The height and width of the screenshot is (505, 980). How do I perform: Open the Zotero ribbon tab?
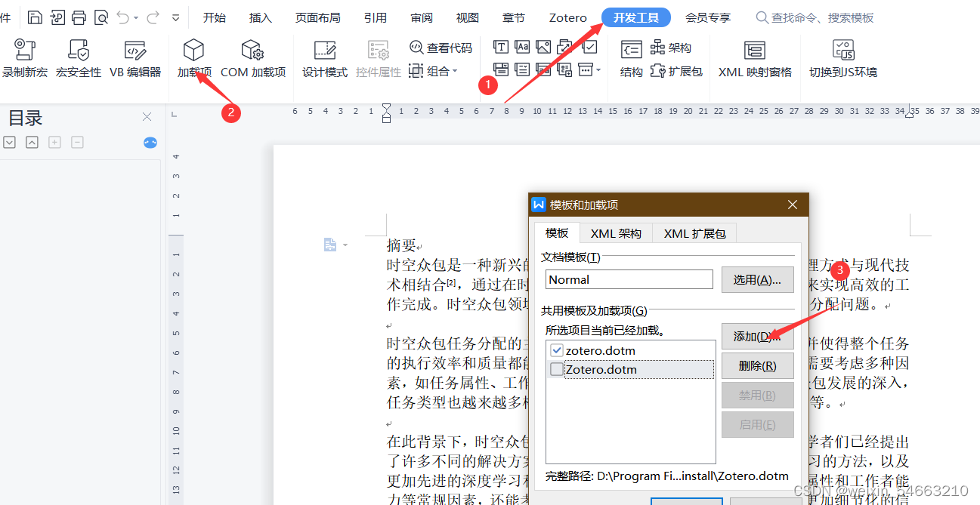567,17
